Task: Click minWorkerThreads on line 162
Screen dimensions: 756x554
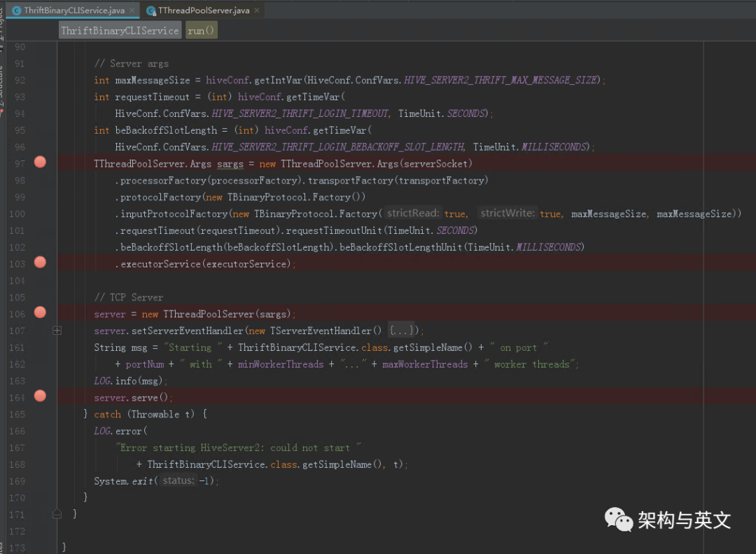Action: click(x=281, y=364)
